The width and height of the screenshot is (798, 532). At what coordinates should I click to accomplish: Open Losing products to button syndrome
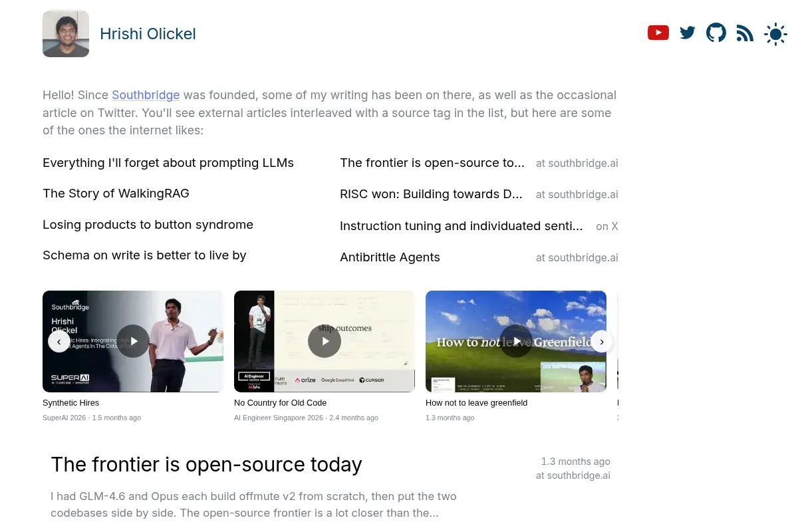148,225
